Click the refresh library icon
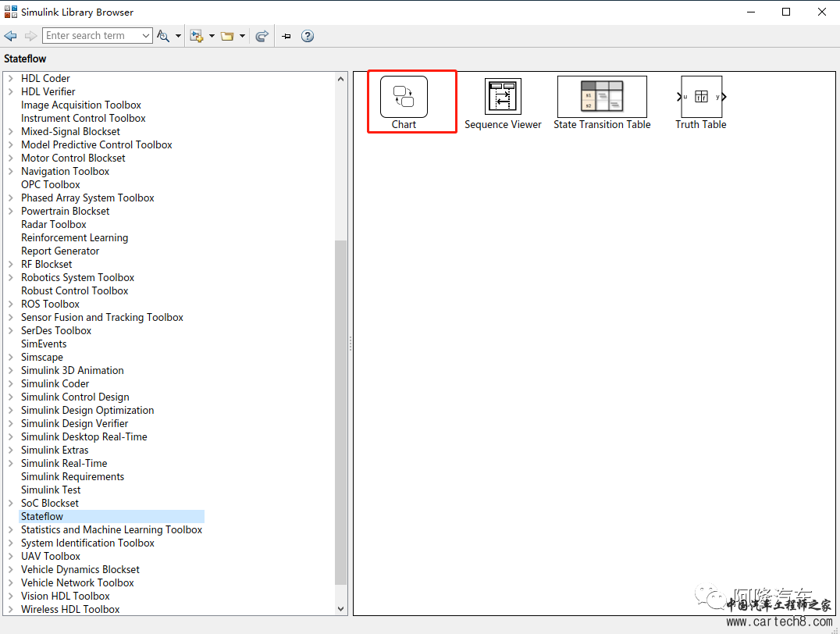This screenshot has width=840, height=634. [262, 36]
